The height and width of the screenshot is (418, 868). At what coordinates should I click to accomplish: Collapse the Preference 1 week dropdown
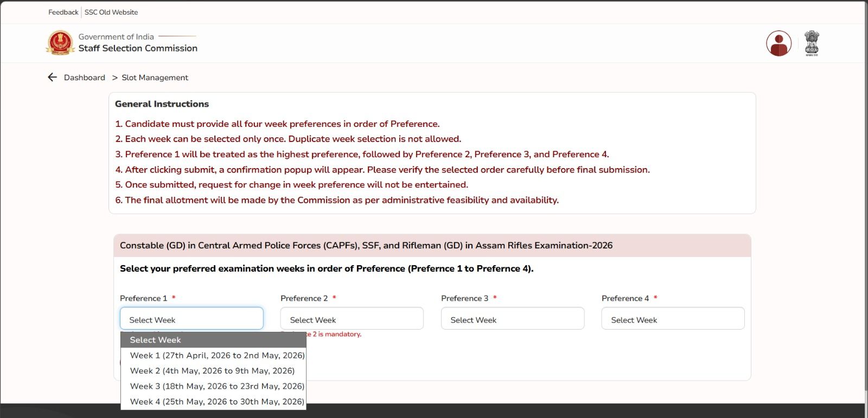[192, 319]
